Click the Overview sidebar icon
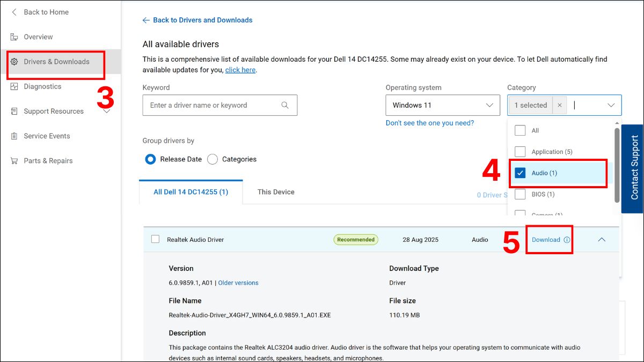This screenshot has height=362, width=644. tap(14, 37)
